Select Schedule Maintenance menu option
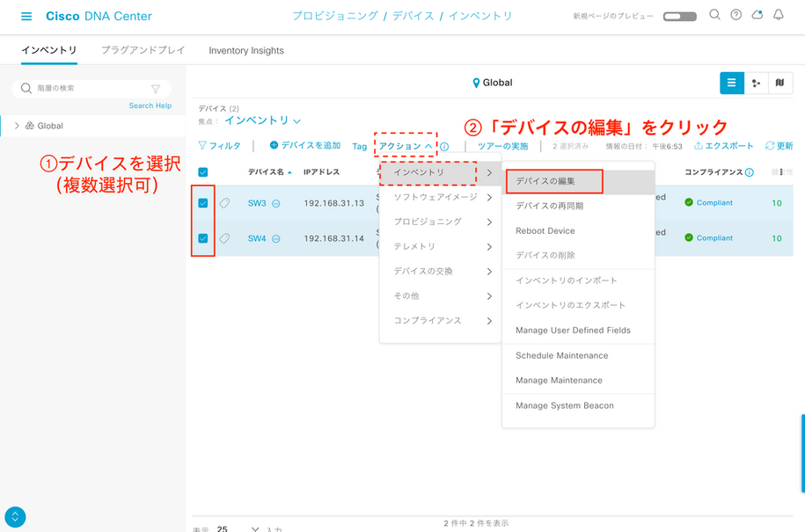The image size is (805, 532). pos(578,355)
